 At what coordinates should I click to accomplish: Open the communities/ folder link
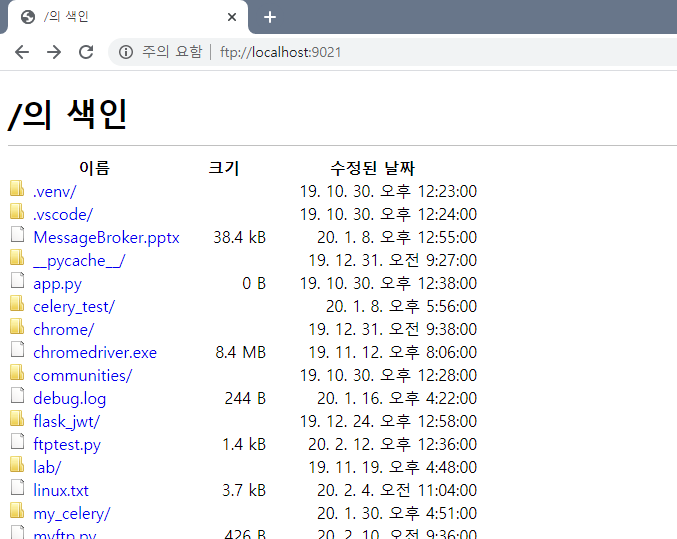(x=82, y=375)
